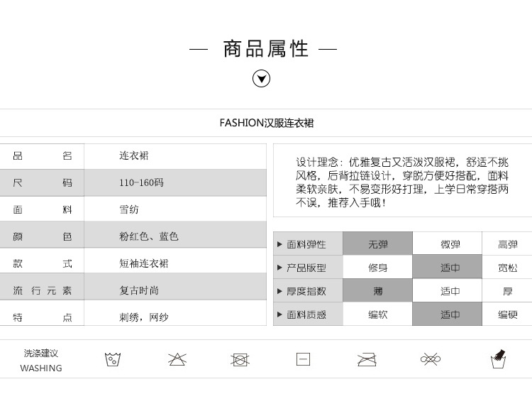532x394 pixels.
Task: Click the 短袖连衣裙 style value
Action: point(144,263)
